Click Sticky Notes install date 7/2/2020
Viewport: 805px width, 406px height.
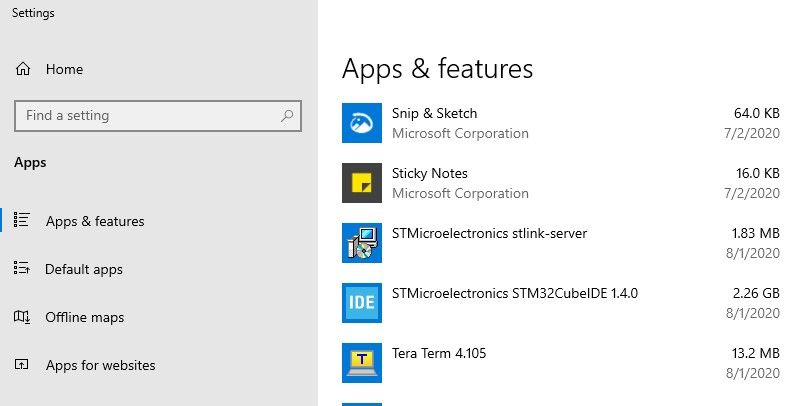752,194
